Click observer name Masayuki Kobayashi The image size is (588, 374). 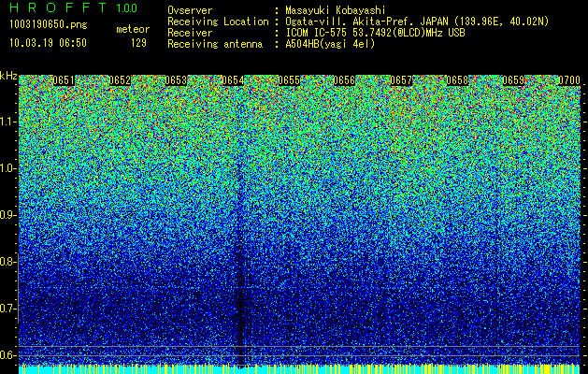click(336, 10)
